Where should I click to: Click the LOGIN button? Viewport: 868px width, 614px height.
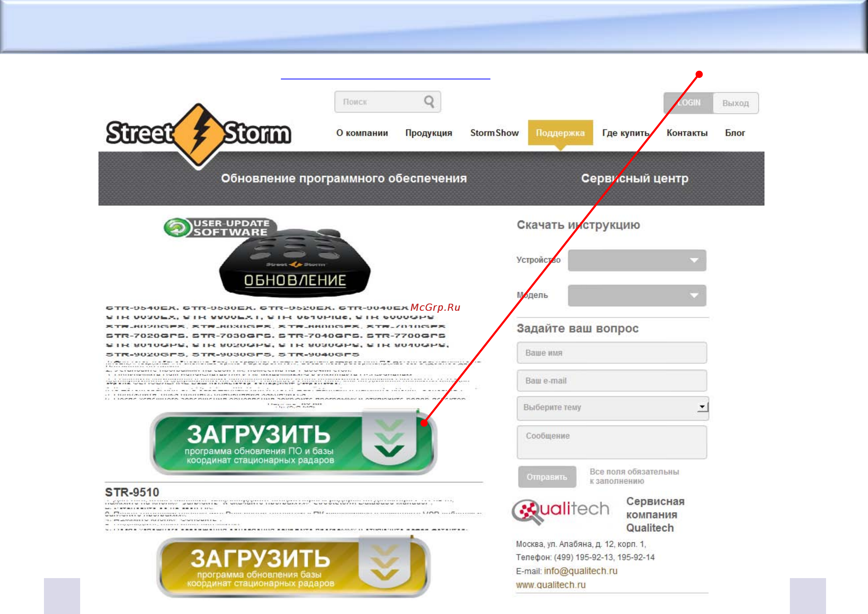pos(688,103)
